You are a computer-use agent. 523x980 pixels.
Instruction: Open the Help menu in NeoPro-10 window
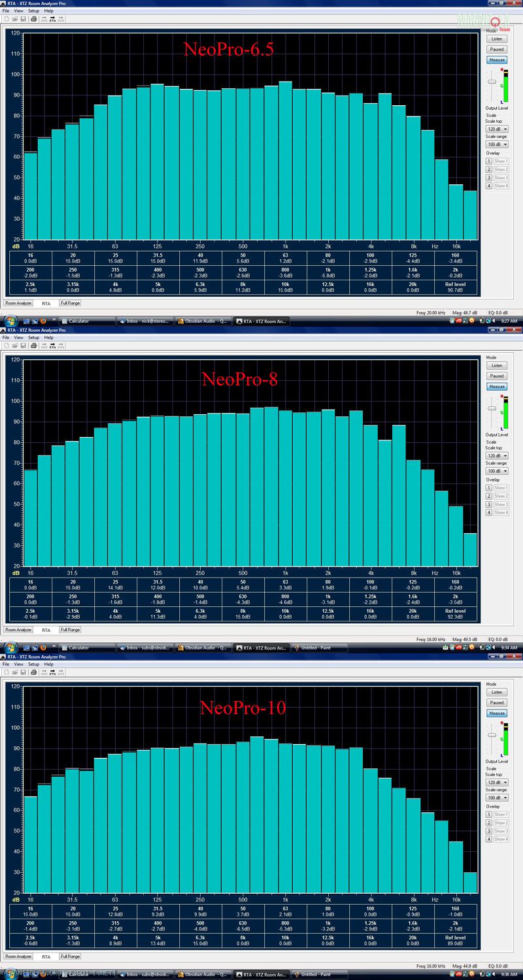point(49,664)
